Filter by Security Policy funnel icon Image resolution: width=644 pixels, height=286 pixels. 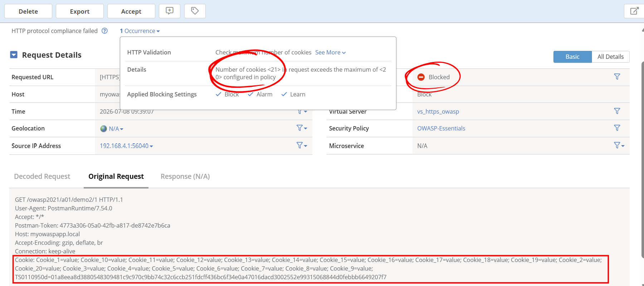617,128
